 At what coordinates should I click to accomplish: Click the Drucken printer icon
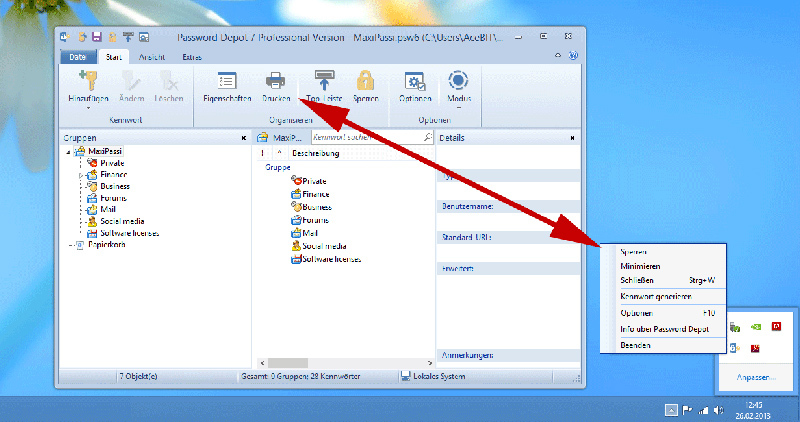(276, 81)
